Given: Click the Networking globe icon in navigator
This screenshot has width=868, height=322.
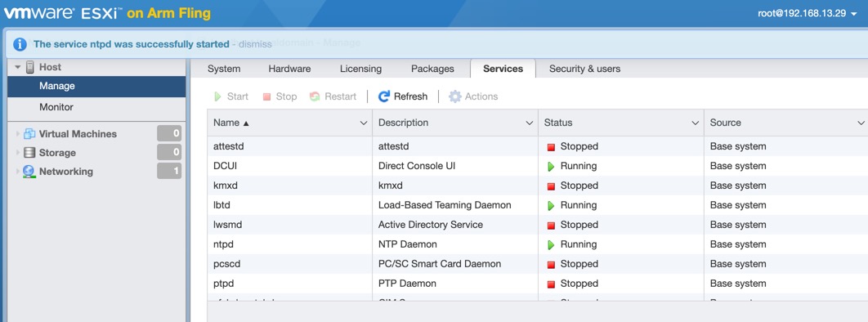Looking at the screenshot, I should (29, 172).
